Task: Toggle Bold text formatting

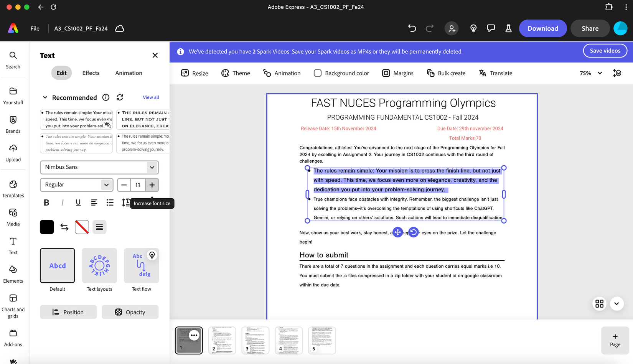Action: (x=46, y=203)
